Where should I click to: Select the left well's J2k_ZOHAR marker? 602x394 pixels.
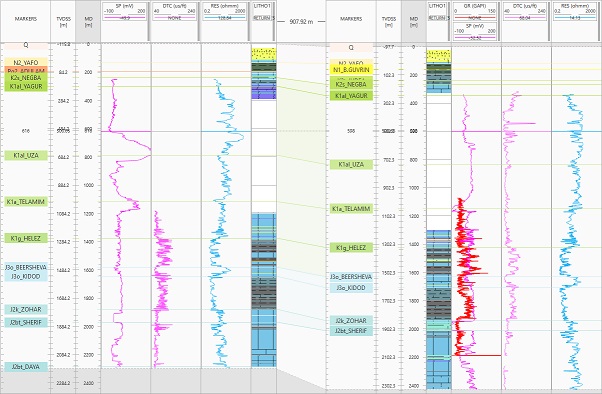click(x=26, y=310)
